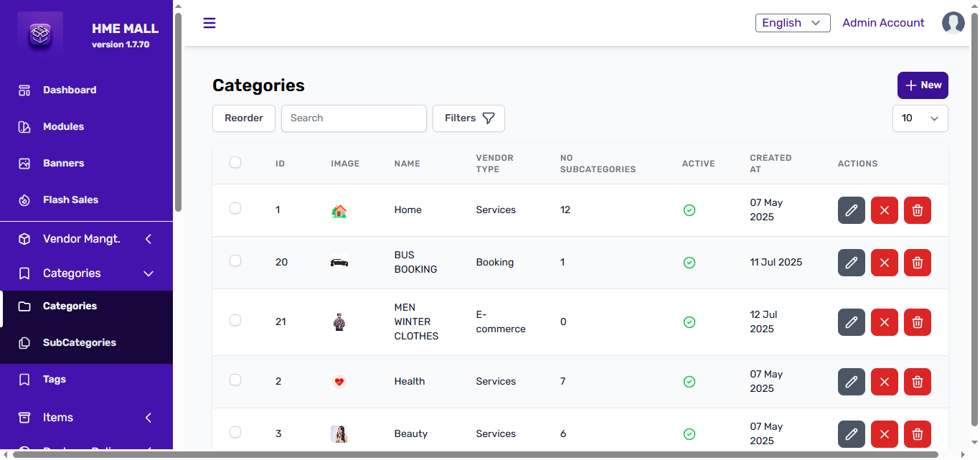Tick the checkbox for Home row
Viewport: 980px width, 460px height.
pos(235,208)
